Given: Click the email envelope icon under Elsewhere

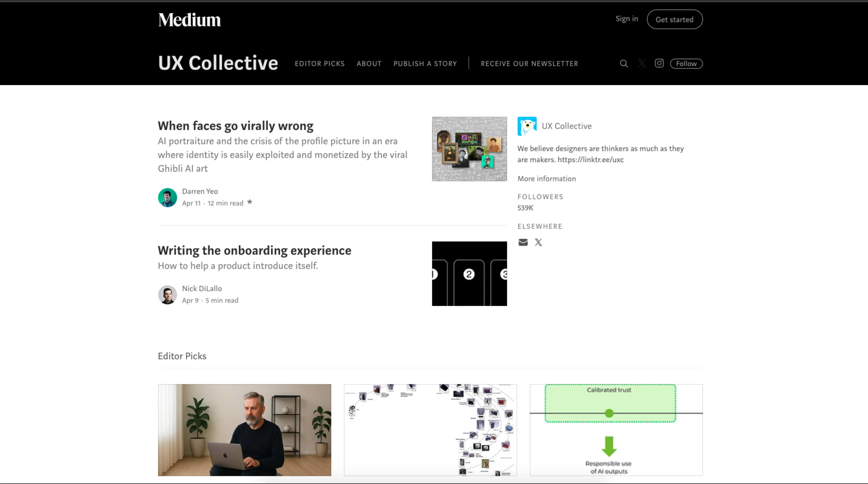Looking at the screenshot, I should 523,242.
